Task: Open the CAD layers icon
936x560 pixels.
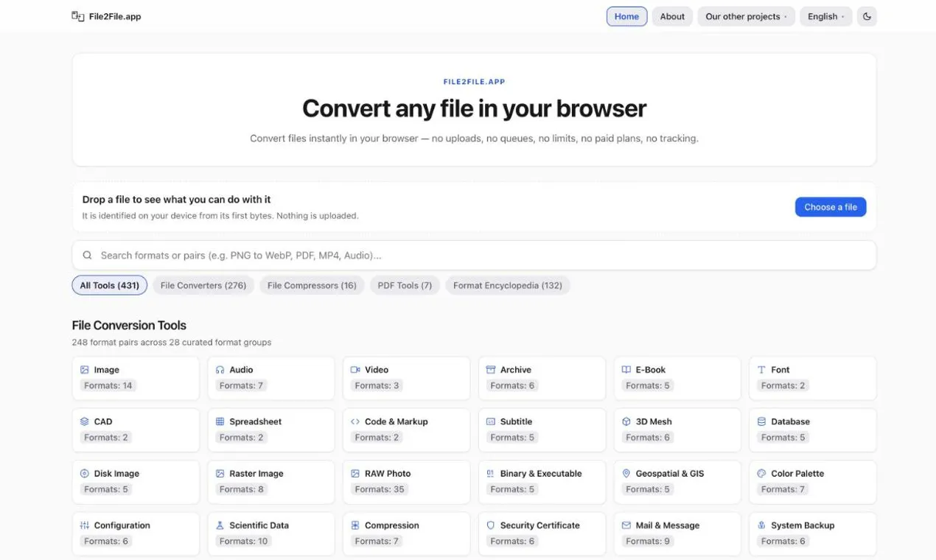Action: tap(85, 421)
